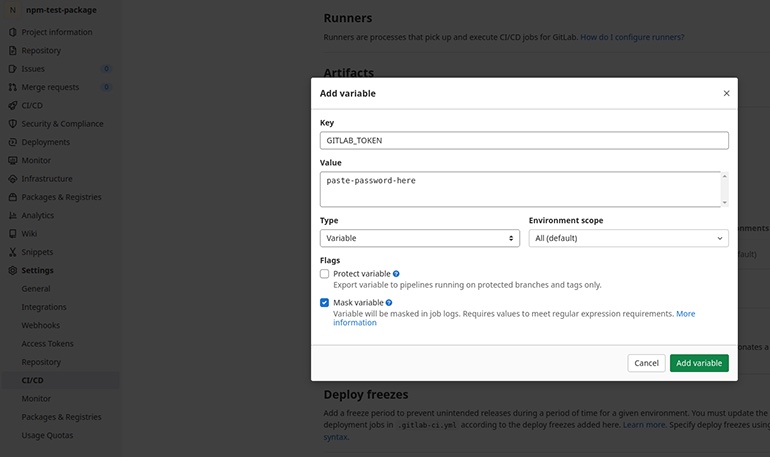Click the Project information sidebar icon
Viewport: 770px width, 457px height.
click(x=13, y=32)
